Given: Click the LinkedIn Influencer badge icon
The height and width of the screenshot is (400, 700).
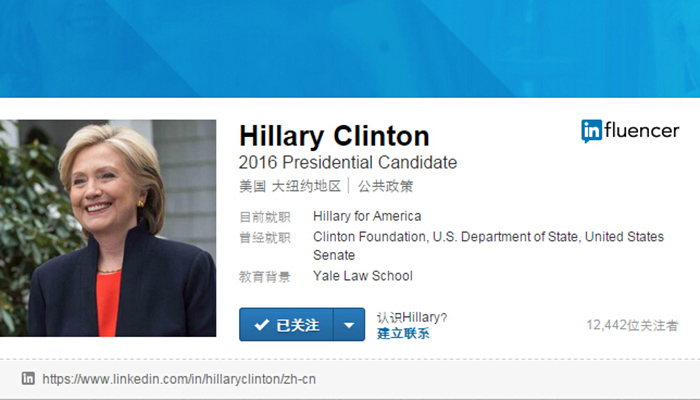Looking at the screenshot, I should click(630, 131).
